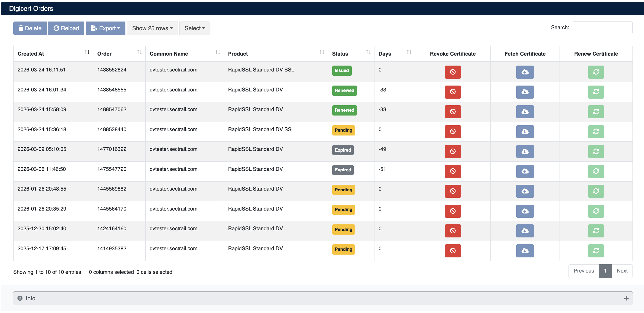The image size is (644, 313).
Task: Click Pending badge for order 1488538440
Action: 344,130
